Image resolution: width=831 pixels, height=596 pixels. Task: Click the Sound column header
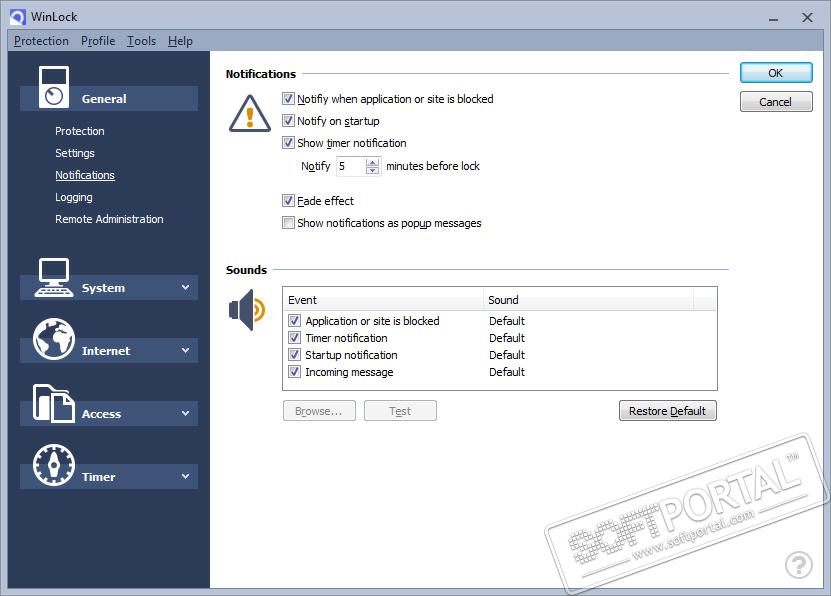(x=588, y=300)
